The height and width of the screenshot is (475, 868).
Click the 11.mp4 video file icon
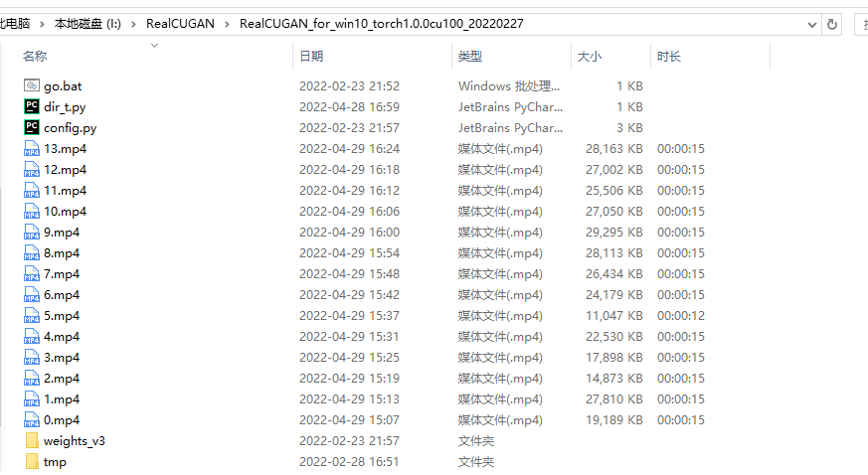(x=32, y=190)
